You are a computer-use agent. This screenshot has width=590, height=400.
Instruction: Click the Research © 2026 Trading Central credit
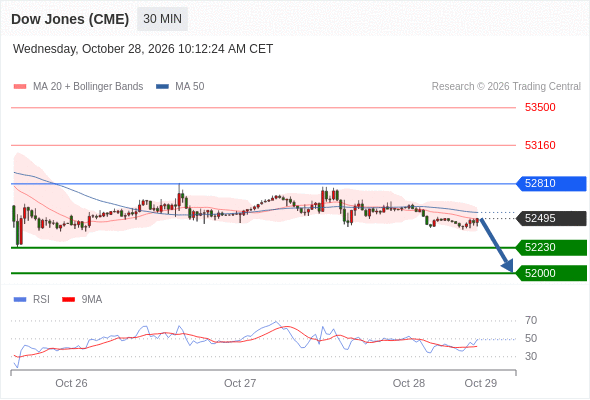(506, 87)
